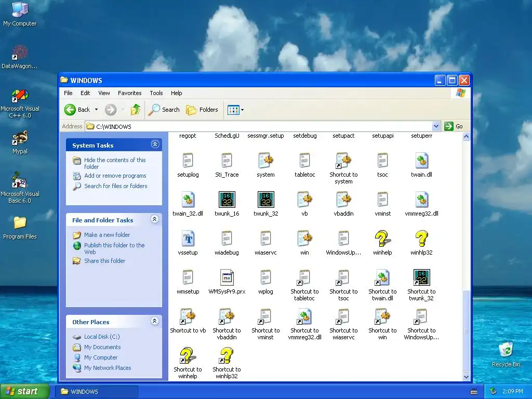Image resolution: width=532 pixels, height=399 pixels.
Task: Select the WMSysPr9.prx file icon
Action: pos(227,277)
